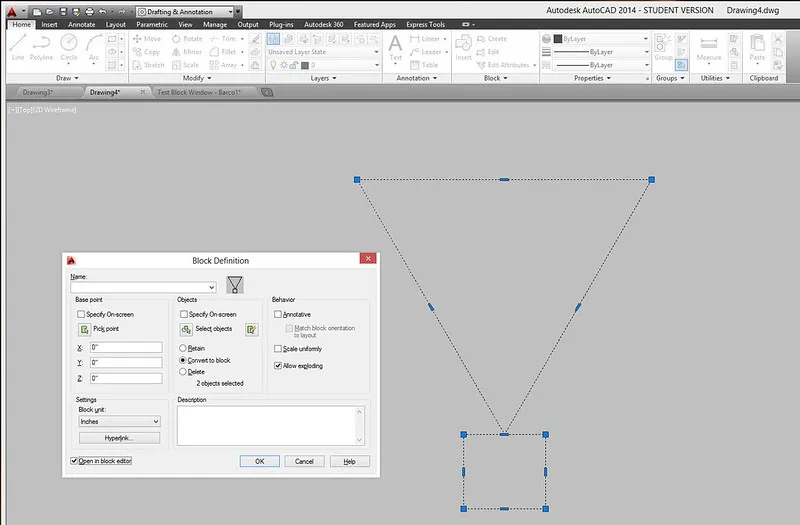Image resolution: width=800 pixels, height=525 pixels.
Task: Select the Circle tool in ribbon
Action: 69,46
